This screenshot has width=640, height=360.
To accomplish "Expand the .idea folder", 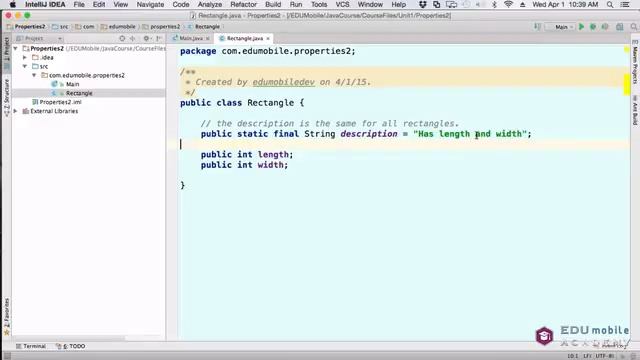I will (25, 58).
